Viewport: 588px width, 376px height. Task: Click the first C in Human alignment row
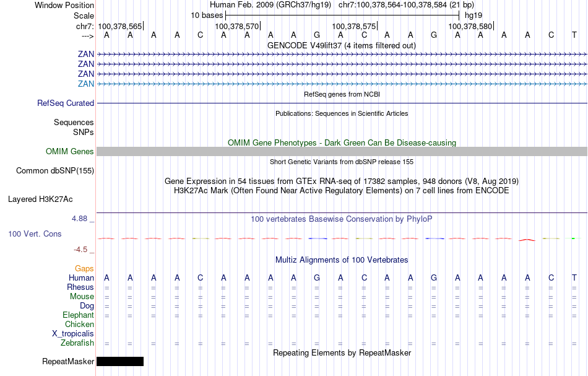201,278
